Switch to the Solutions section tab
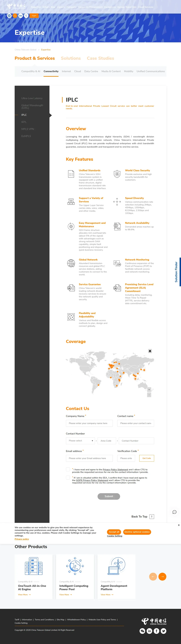 click(x=71, y=58)
